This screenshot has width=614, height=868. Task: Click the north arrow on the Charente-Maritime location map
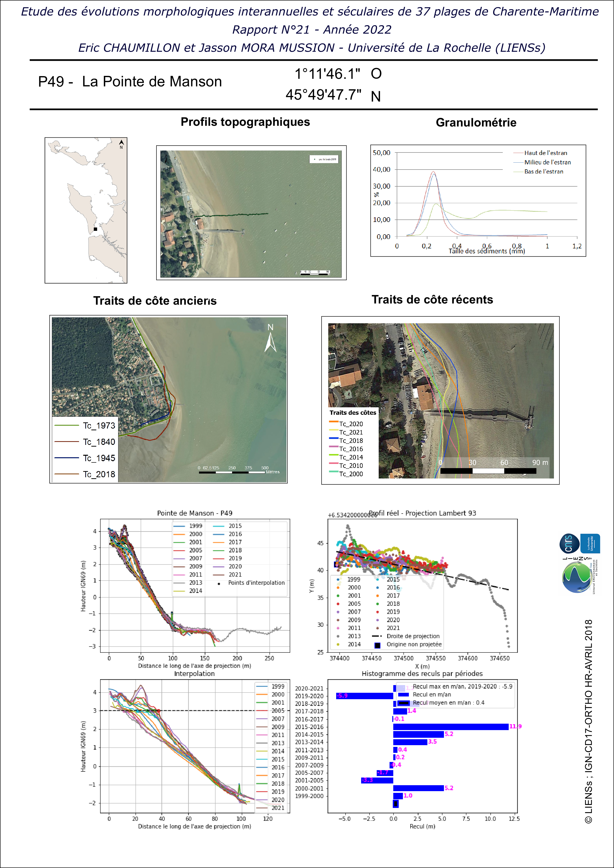click(121, 144)
